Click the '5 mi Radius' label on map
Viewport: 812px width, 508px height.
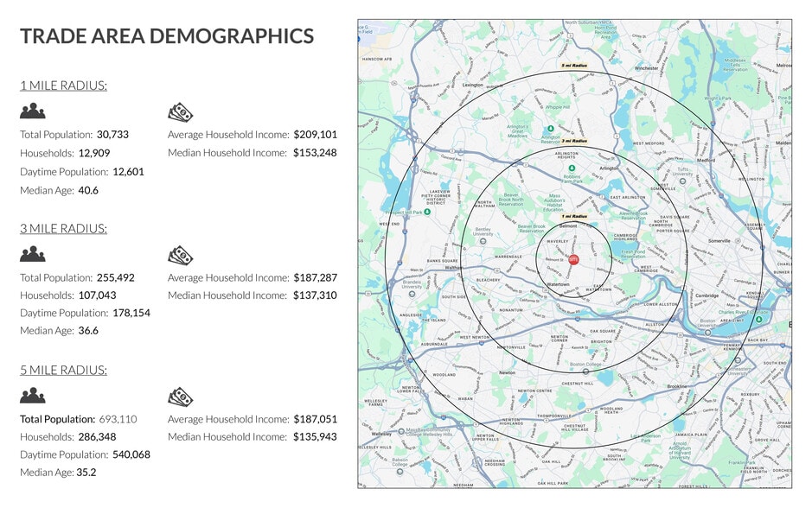[x=574, y=66]
